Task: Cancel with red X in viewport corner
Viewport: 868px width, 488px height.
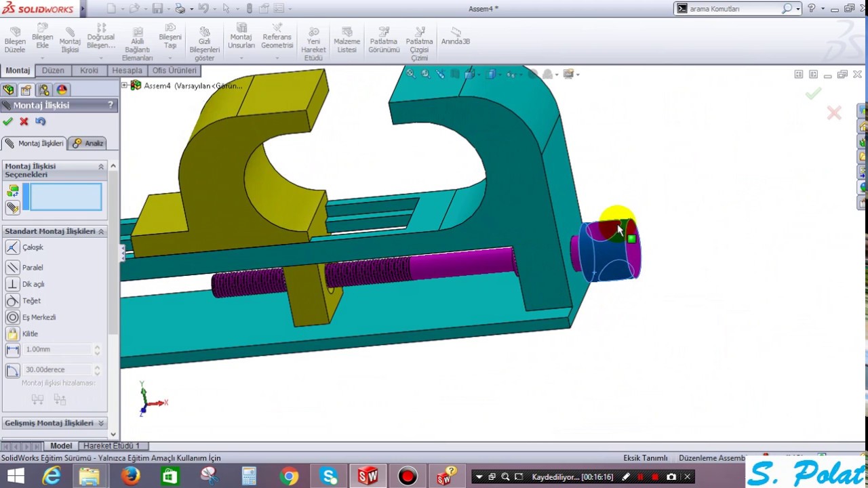Action: point(834,113)
